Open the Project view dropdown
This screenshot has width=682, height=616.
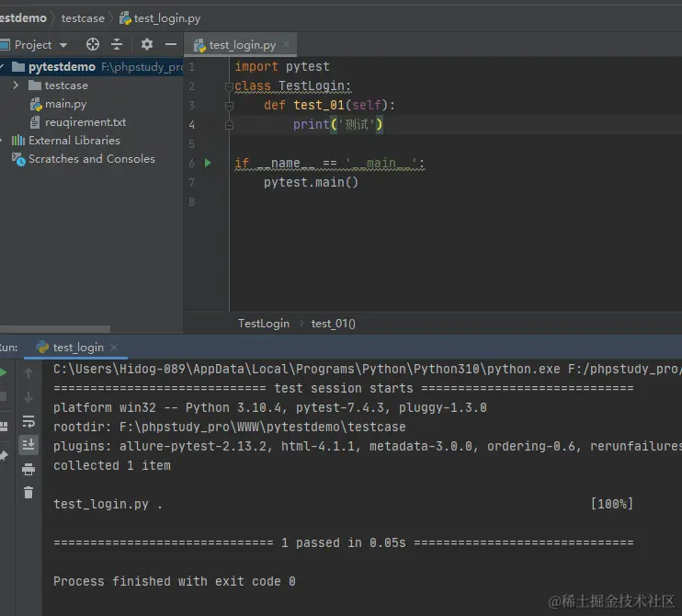pyautogui.click(x=63, y=44)
